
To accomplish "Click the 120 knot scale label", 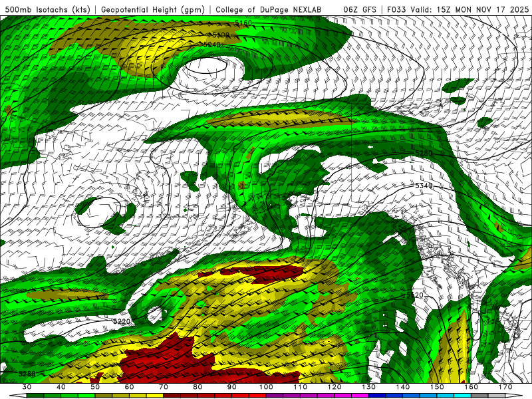I will coord(335,387).
